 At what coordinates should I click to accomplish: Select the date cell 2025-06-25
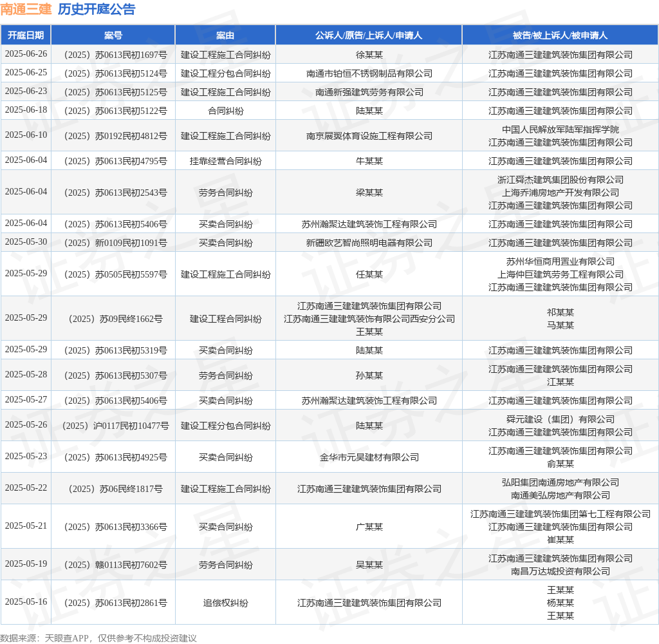(26, 72)
